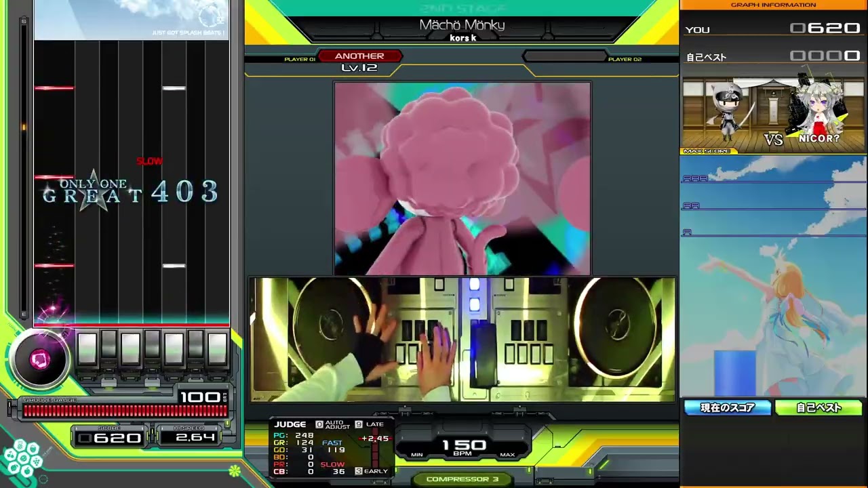Click the Lv.12 level text

[359, 68]
